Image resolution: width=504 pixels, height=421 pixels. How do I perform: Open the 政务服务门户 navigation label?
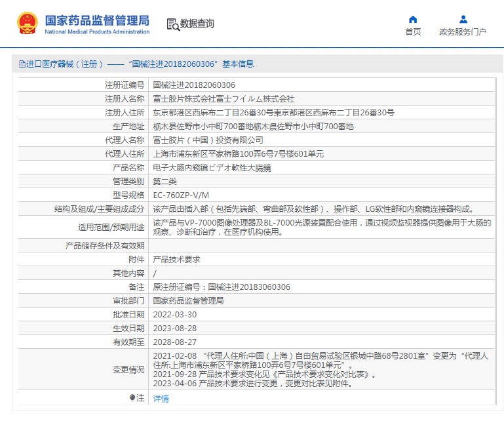[463, 32]
